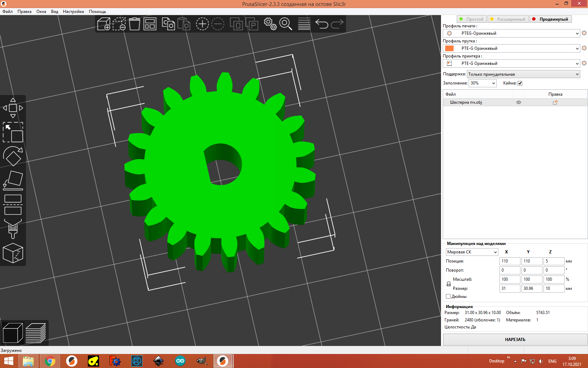Screen dimensions: 588x368
Task: Select the Rotate tool in left toolbar
Action: click(13, 156)
